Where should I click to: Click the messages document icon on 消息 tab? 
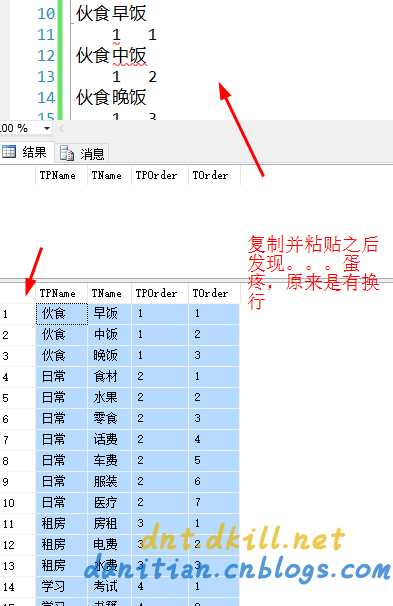[66, 153]
